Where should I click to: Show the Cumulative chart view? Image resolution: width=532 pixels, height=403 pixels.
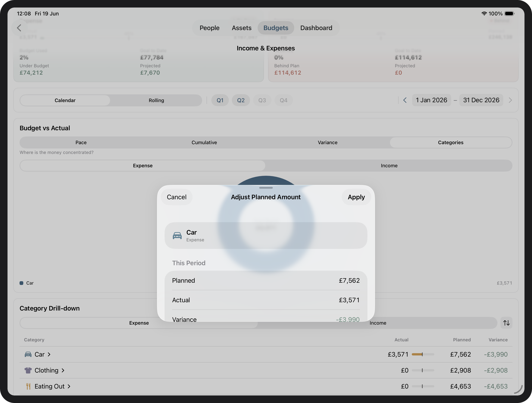[204, 142]
